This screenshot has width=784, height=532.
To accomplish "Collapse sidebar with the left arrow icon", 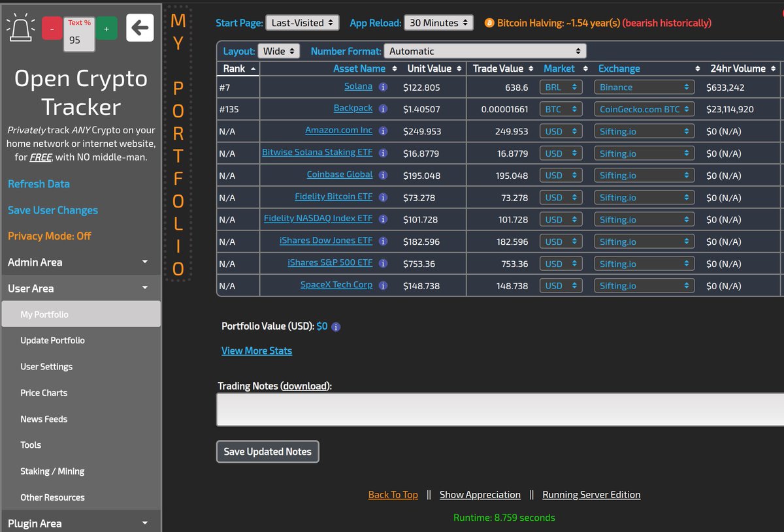I will point(140,27).
